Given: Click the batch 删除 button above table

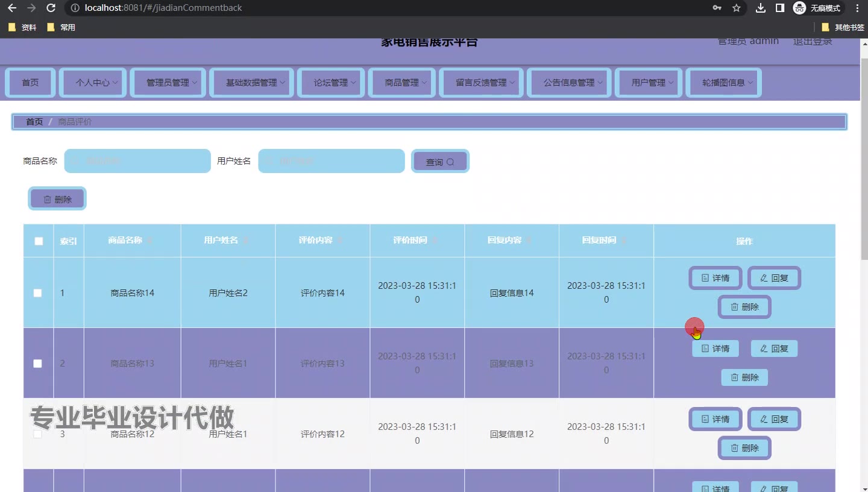Looking at the screenshot, I should coord(57,199).
